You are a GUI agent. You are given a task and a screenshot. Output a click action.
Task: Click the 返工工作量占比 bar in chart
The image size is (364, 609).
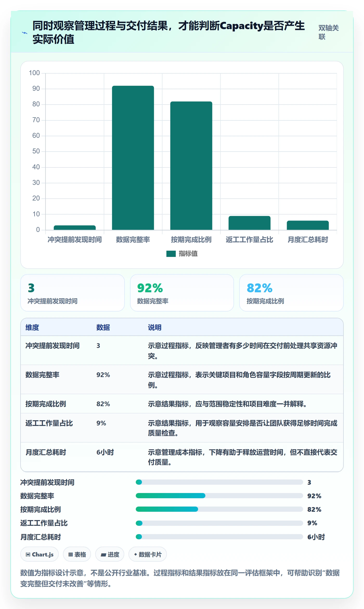pyautogui.click(x=249, y=223)
